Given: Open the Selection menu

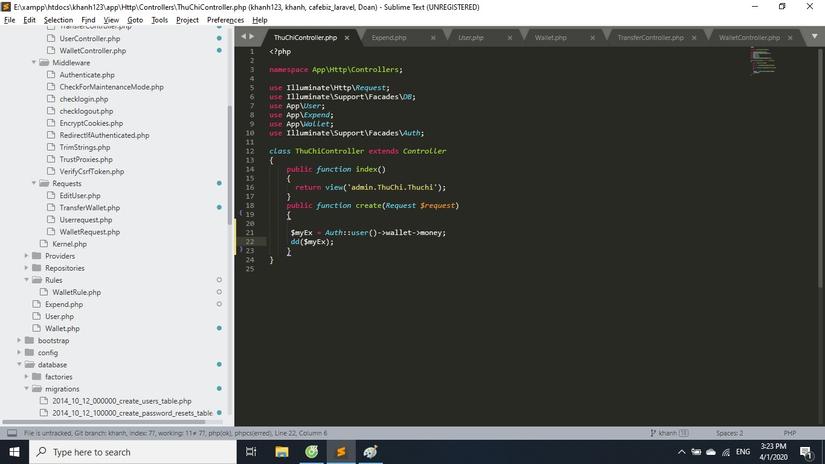Looking at the screenshot, I should coord(58,20).
